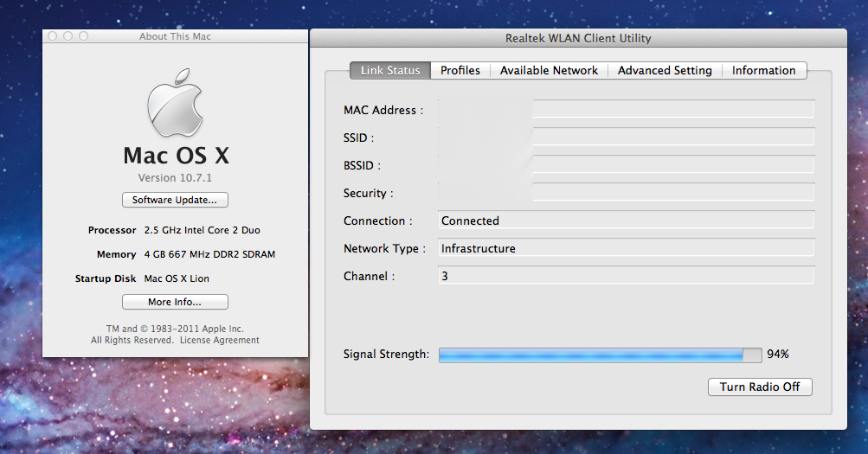Click the Version 10.7.1 text

coord(175,177)
